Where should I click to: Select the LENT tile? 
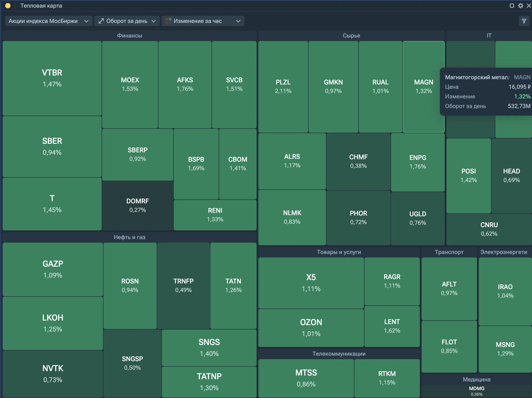(392, 326)
